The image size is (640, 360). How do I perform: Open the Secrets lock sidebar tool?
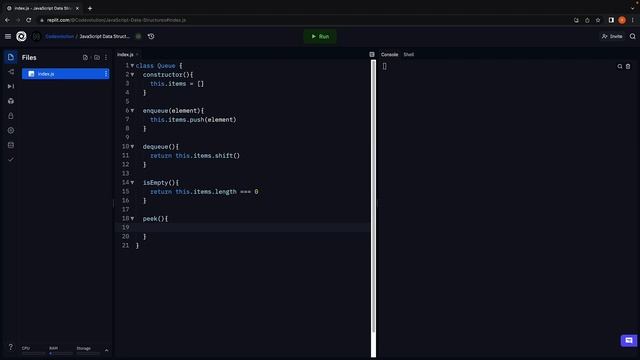coord(11,116)
